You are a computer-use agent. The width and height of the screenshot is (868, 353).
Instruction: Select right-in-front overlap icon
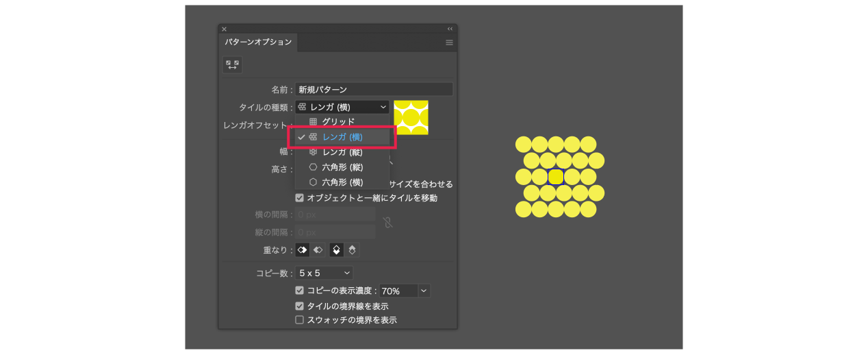tap(318, 250)
